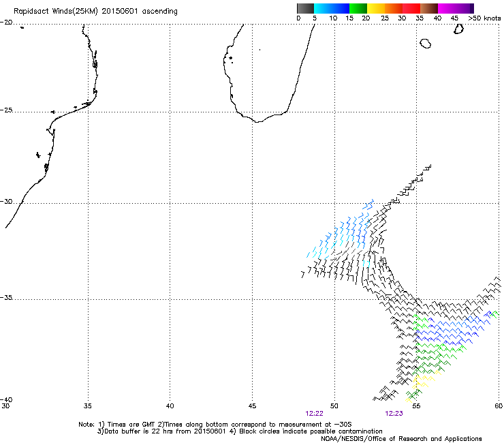Screen dimensions: 504x443
Task: Click the '50' longitude label on bottom axis
Action: (334, 406)
